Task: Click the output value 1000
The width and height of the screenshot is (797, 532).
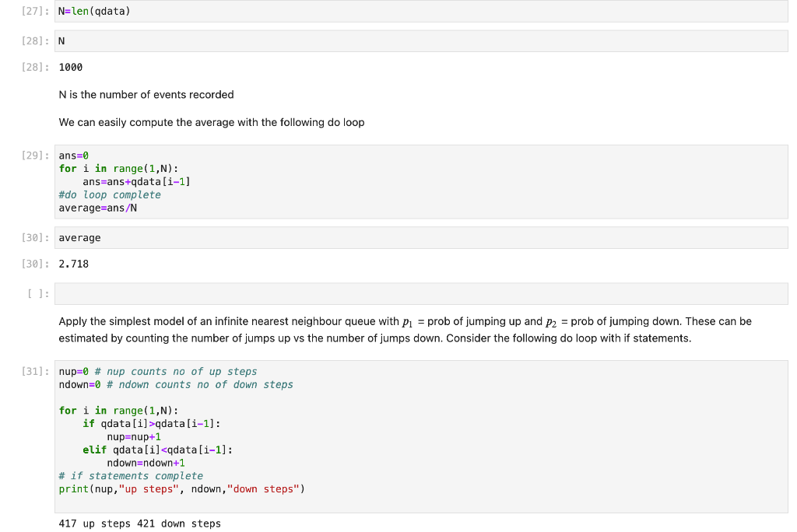Action: click(x=71, y=68)
